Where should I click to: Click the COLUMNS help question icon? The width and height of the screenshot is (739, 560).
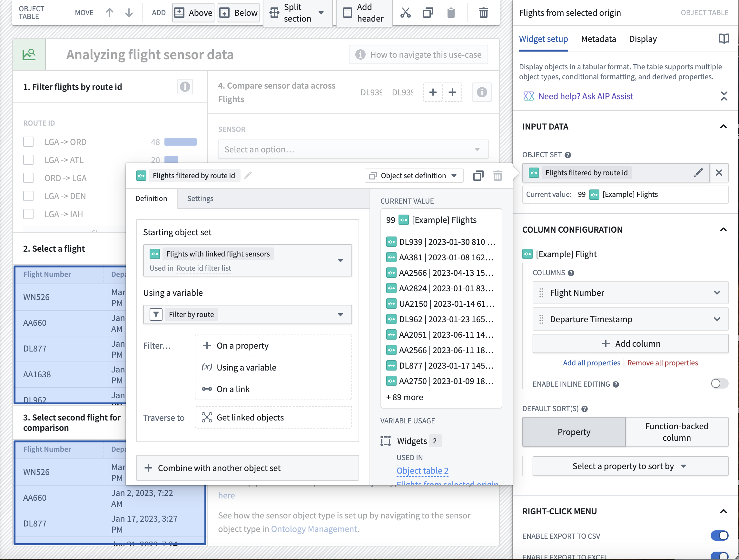[571, 273]
